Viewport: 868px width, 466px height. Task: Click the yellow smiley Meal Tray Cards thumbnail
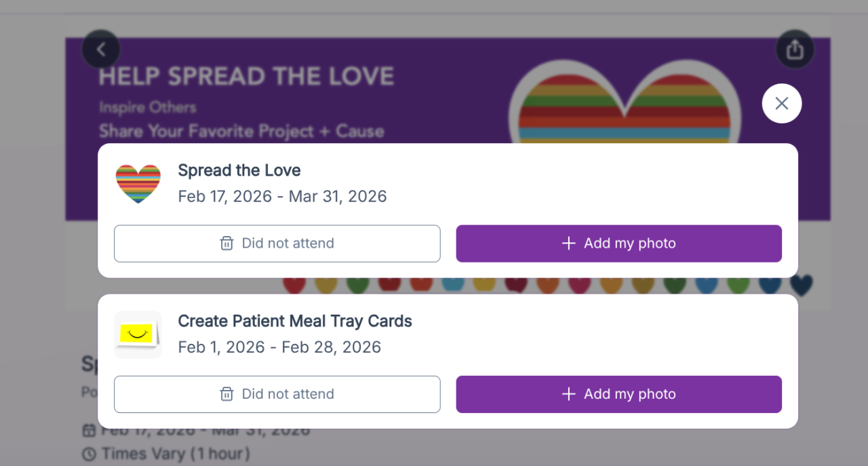tap(138, 334)
